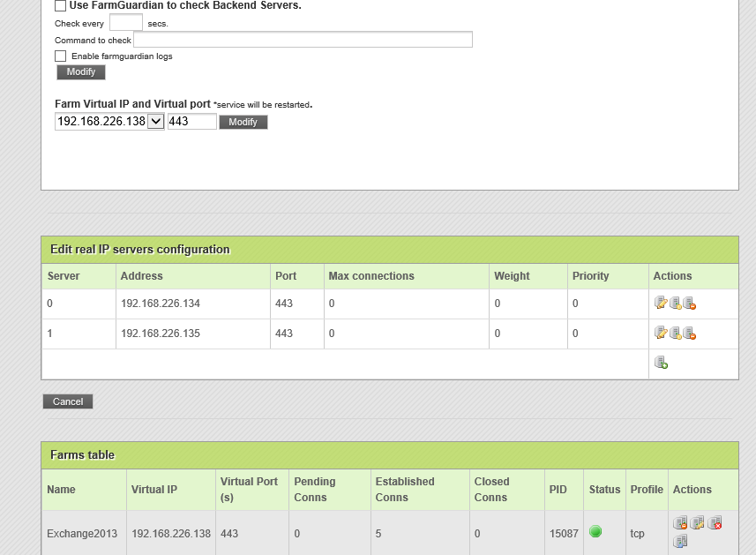Click the green status indicator for Exchange2013
This screenshot has width=756, height=555.
[x=595, y=531]
